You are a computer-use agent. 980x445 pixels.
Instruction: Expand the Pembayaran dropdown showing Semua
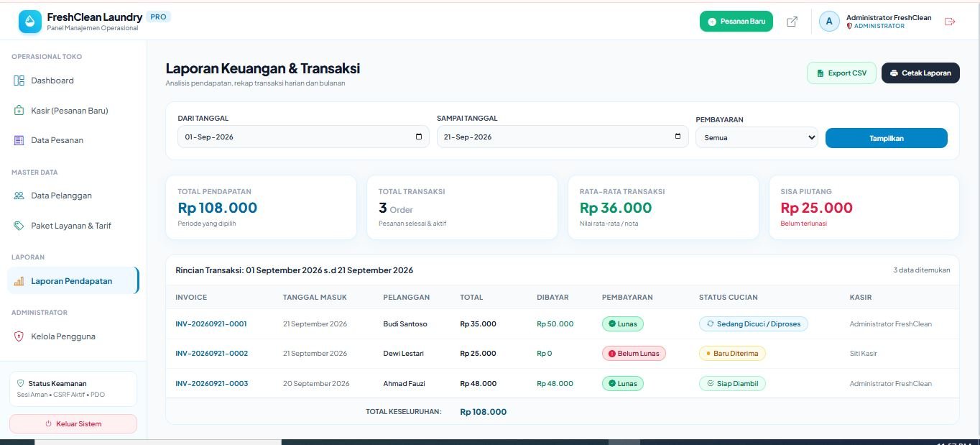tap(757, 137)
